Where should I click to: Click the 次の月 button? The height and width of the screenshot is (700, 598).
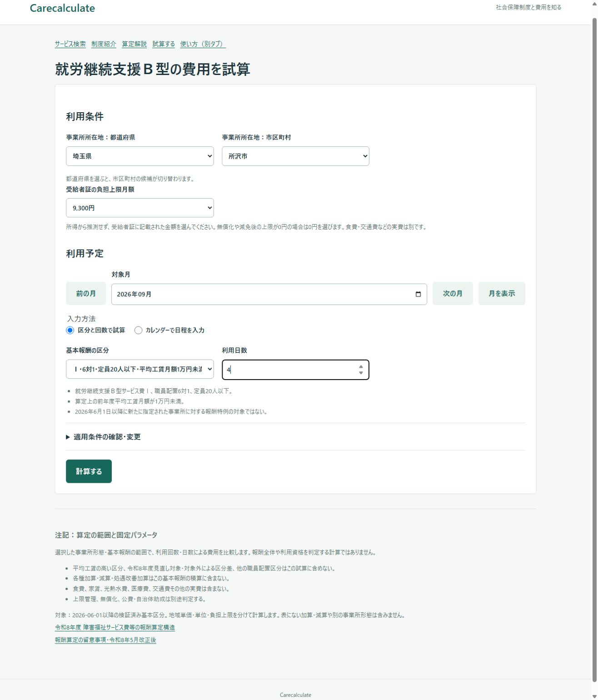453,294
